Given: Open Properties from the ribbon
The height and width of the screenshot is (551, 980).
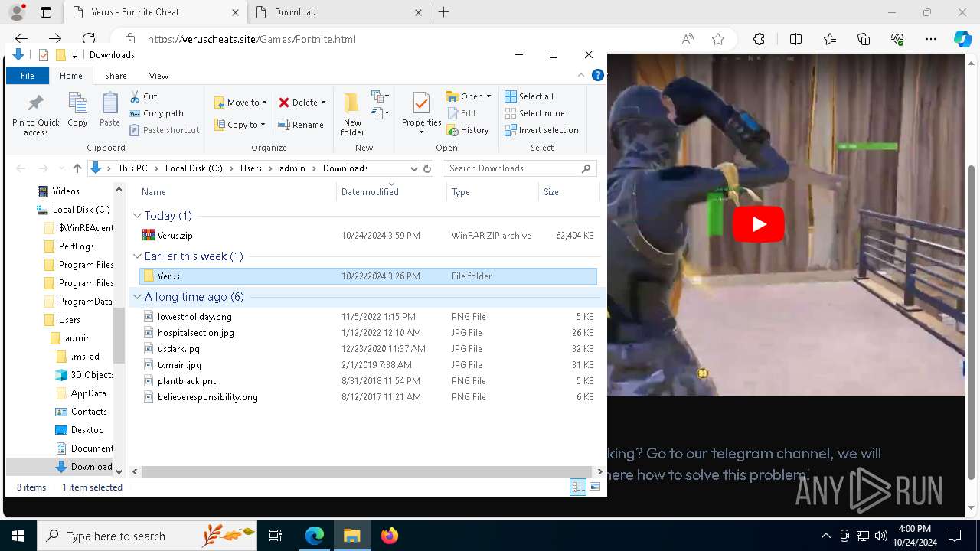Looking at the screenshot, I should pyautogui.click(x=422, y=113).
